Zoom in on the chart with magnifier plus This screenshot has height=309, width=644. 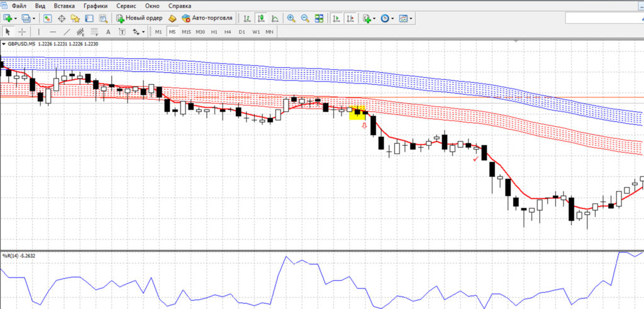click(291, 18)
